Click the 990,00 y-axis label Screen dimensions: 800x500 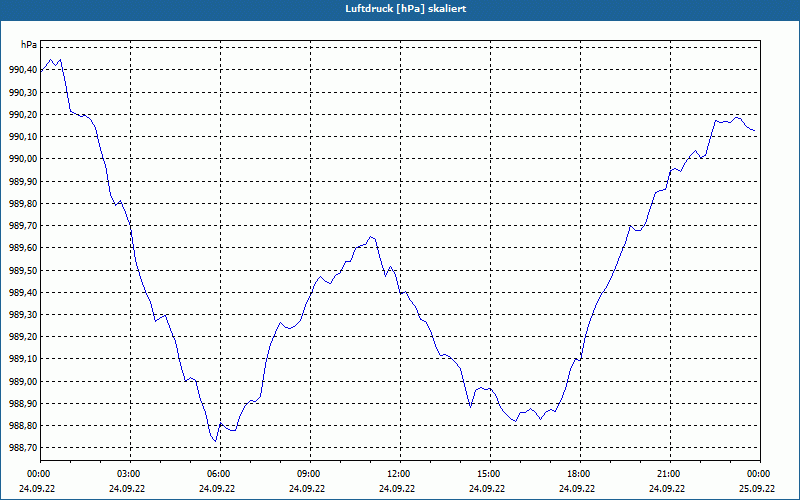[x=23, y=159]
